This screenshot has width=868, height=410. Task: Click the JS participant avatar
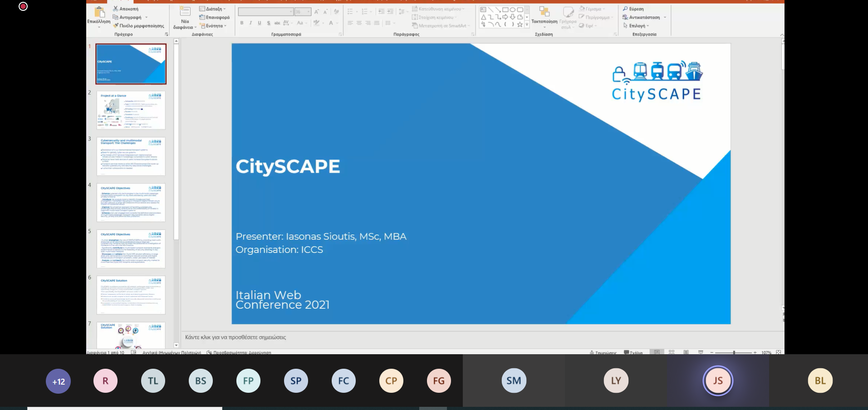coord(718,381)
